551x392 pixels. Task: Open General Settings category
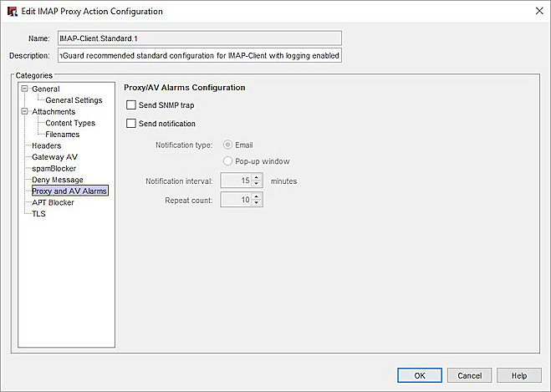[x=74, y=100]
